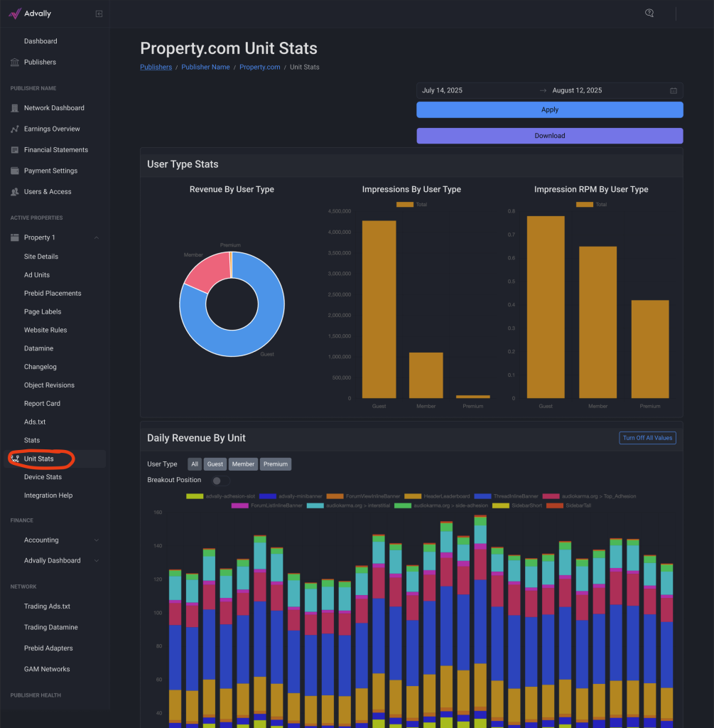Toggle audiokarma.org > interstitial legend series
Viewport: 714px width, 728px height.
pyautogui.click(x=348, y=505)
